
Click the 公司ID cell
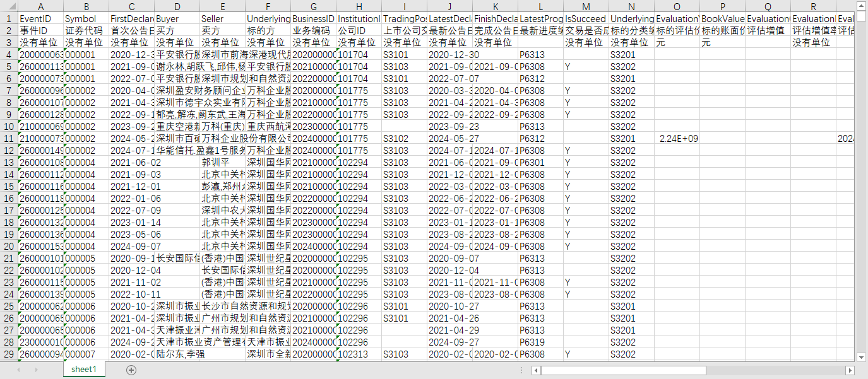[359, 31]
